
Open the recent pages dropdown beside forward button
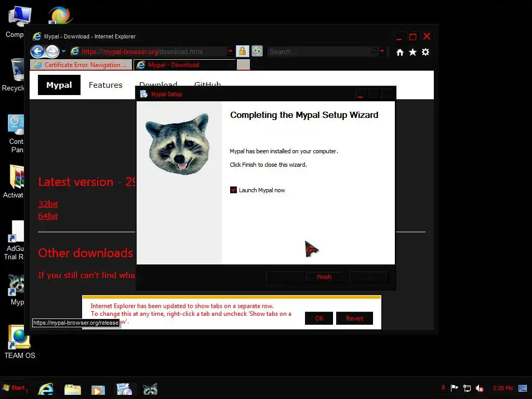pos(63,51)
